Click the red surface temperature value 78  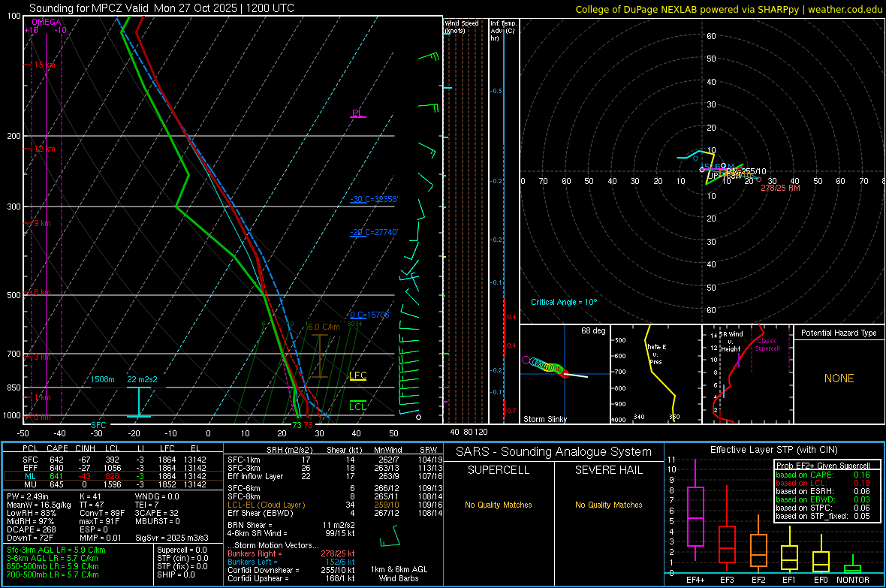(308, 425)
